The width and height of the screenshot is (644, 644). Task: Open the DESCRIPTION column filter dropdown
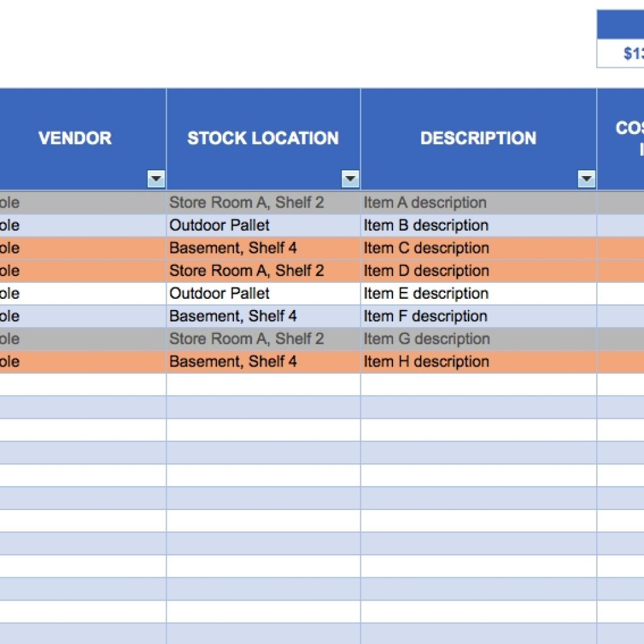586,179
